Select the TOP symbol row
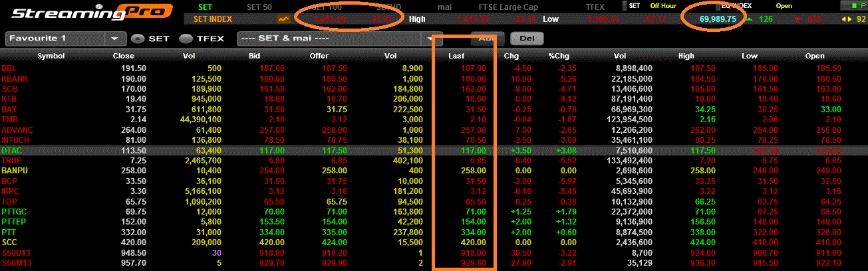The image size is (868, 271). (x=434, y=201)
